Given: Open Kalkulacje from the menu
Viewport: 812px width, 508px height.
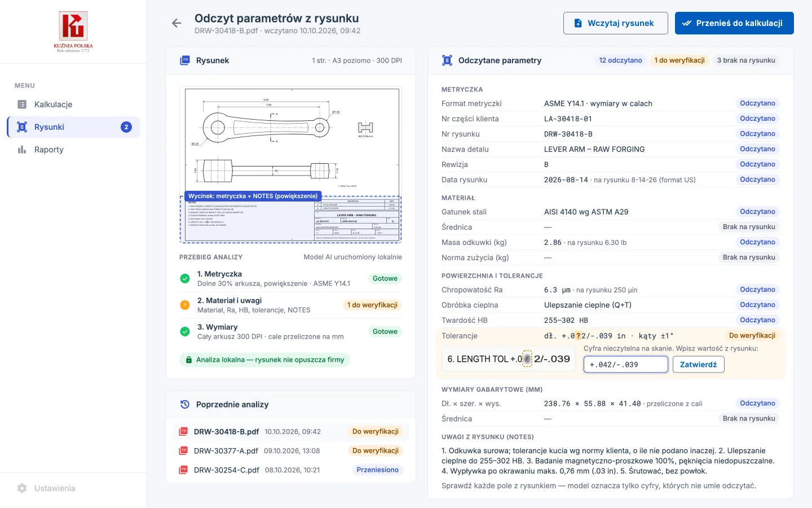Looking at the screenshot, I should click(x=73, y=104).
